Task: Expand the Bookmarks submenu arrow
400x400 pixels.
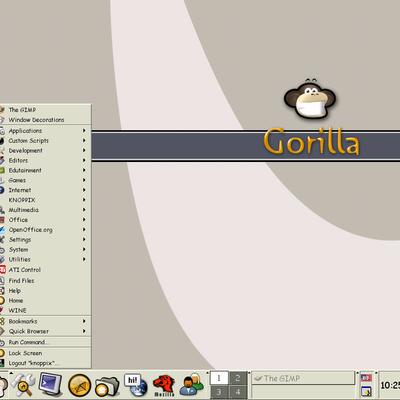Action: [84, 321]
